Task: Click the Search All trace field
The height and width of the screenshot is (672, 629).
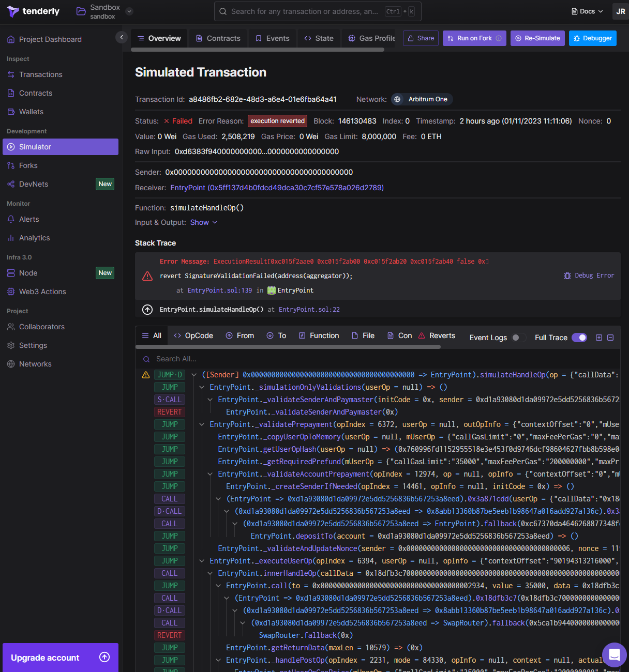Action: (378, 359)
